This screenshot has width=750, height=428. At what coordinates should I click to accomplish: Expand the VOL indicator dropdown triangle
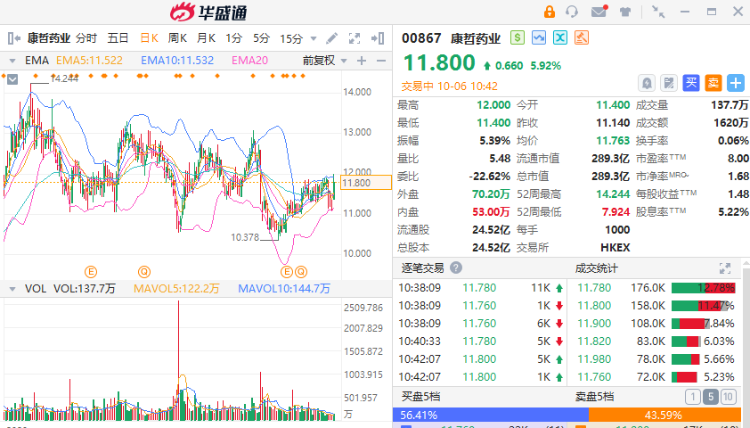tap(12, 289)
